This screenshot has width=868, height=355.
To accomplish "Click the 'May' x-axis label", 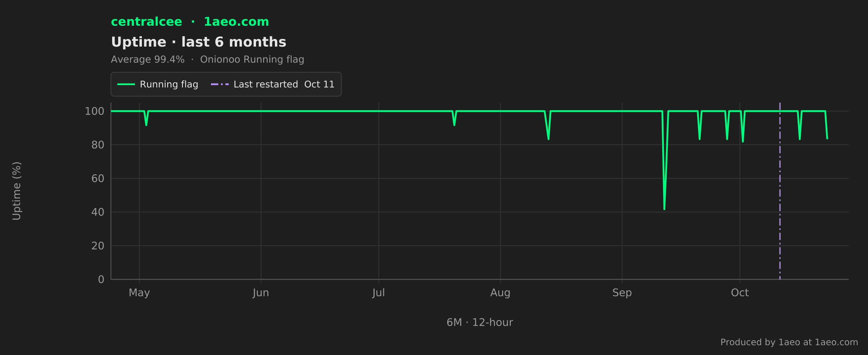I will point(139,293).
